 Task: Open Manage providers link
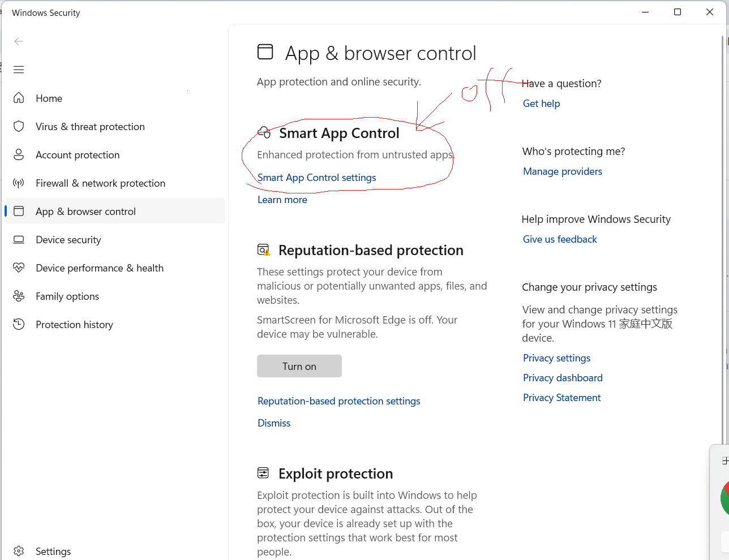(562, 171)
